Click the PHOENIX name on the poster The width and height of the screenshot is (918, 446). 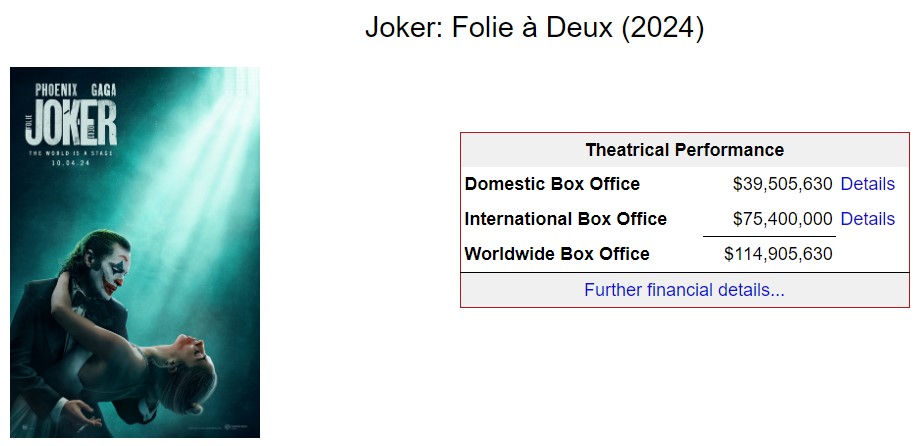click(x=56, y=90)
